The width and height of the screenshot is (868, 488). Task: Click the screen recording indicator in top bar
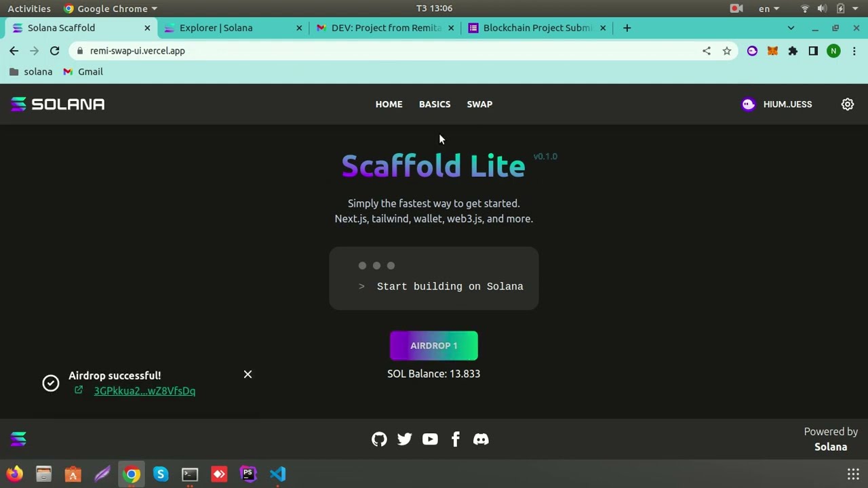pyautogui.click(x=736, y=9)
